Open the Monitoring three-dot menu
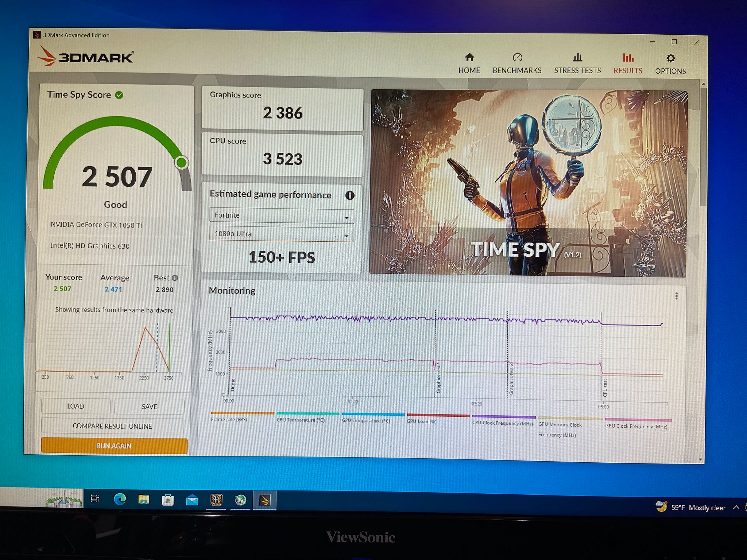 click(676, 296)
